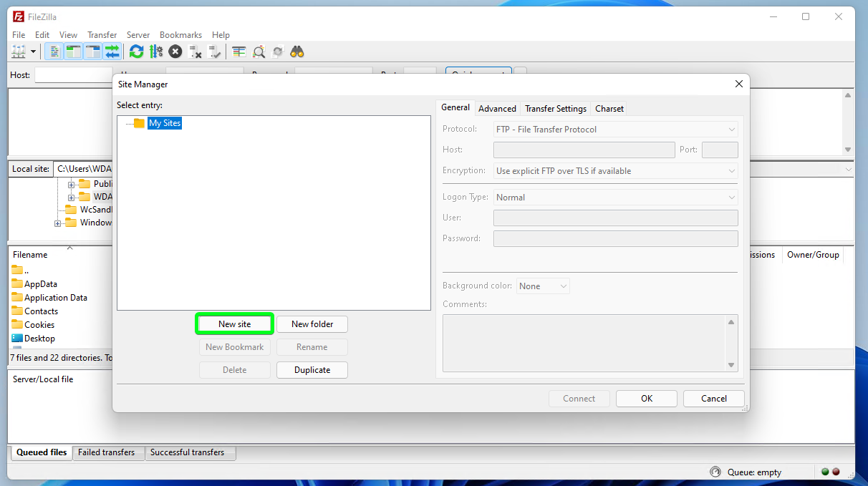
Task: Select the Queued files tab
Action: pos(42,452)
